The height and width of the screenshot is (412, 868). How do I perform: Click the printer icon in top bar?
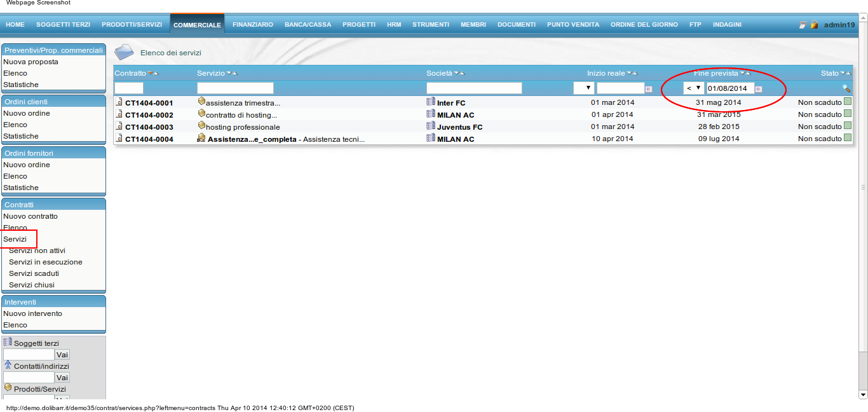(803, 25)
